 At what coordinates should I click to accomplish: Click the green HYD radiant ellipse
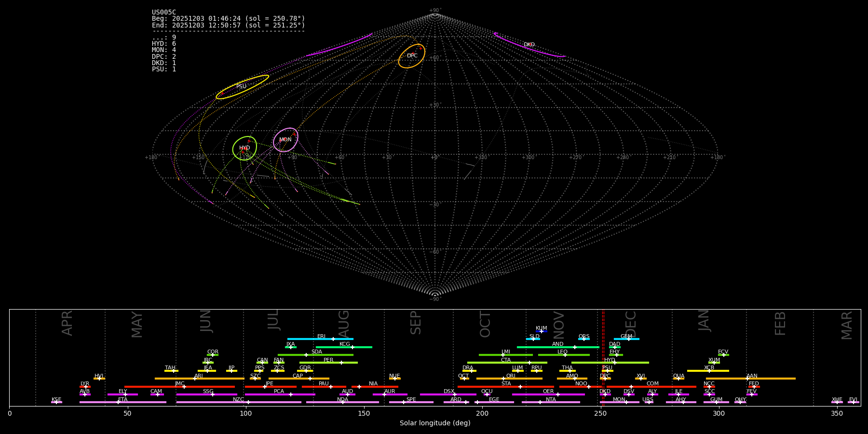233,149
